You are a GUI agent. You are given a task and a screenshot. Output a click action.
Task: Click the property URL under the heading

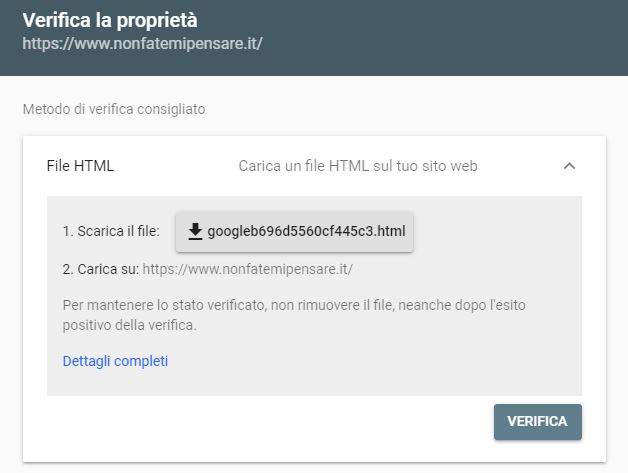[x=142, y=44]
